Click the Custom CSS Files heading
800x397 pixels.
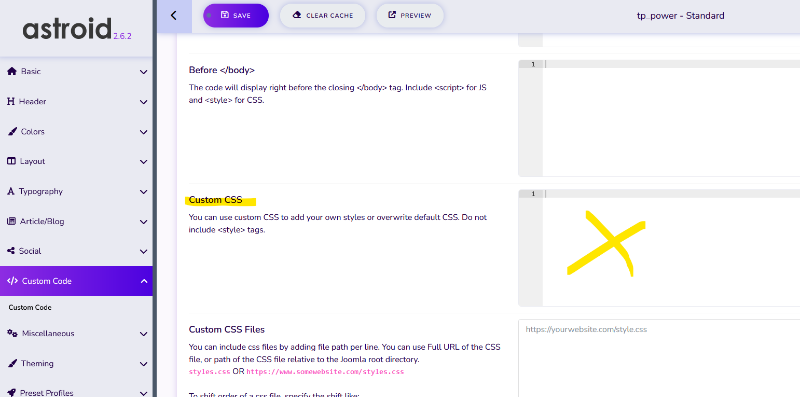point(227,330)
